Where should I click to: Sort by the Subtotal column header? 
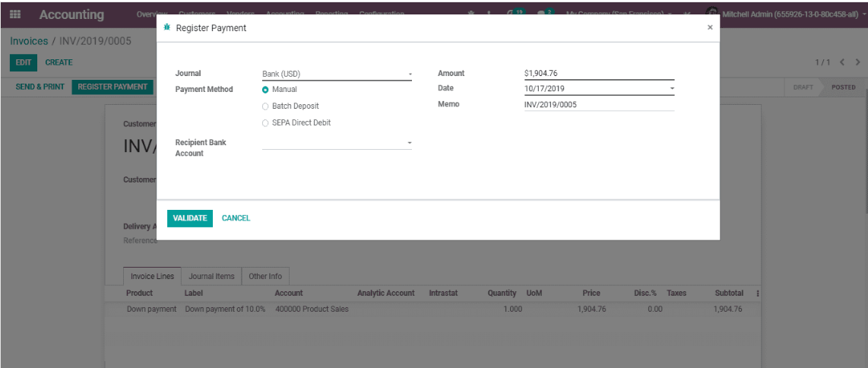[729, 293]
